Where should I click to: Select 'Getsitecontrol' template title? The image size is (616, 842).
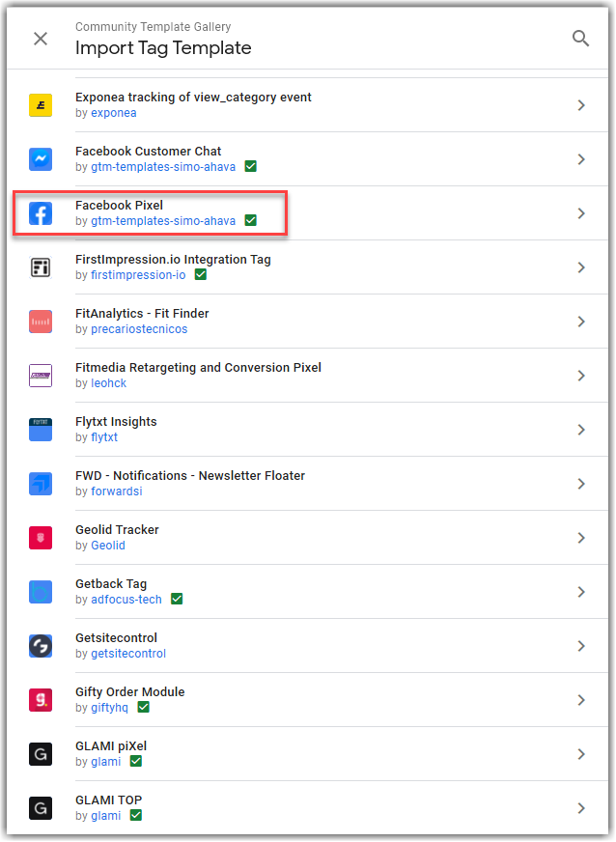pos(116,638)
